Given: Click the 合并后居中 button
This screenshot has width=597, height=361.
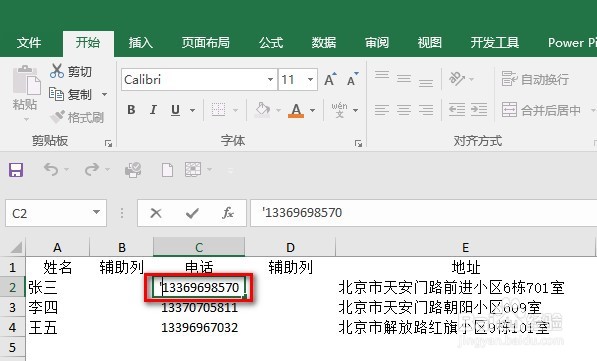Looking at the screenshot, I should [x=541, y=110].
